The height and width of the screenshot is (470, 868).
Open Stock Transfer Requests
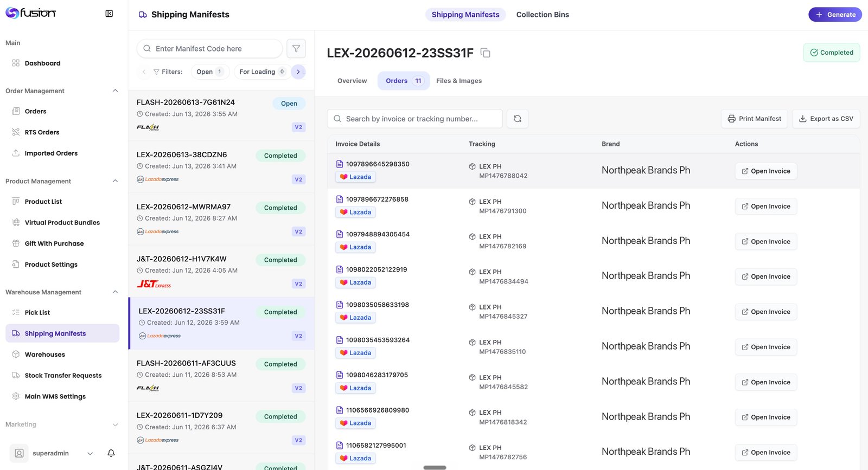(62, 376)
